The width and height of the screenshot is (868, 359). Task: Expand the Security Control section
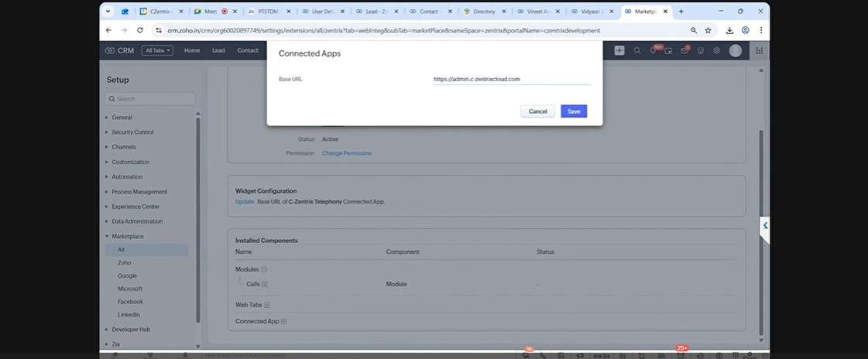tap(132, 132)
